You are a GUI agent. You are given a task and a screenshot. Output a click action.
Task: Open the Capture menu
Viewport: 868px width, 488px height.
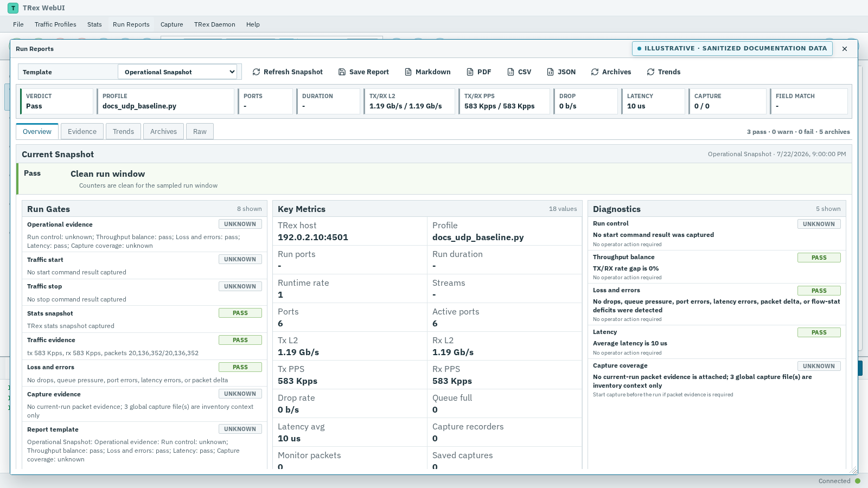coord(172,24)
